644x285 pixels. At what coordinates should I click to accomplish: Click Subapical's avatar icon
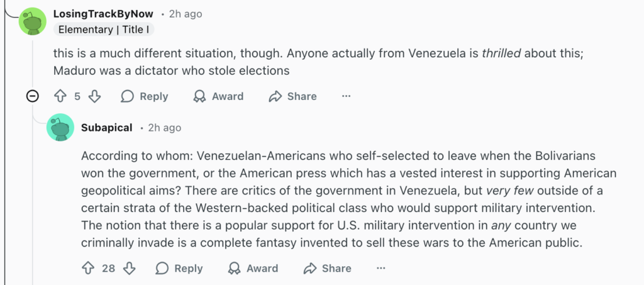(x=61, y=128)
